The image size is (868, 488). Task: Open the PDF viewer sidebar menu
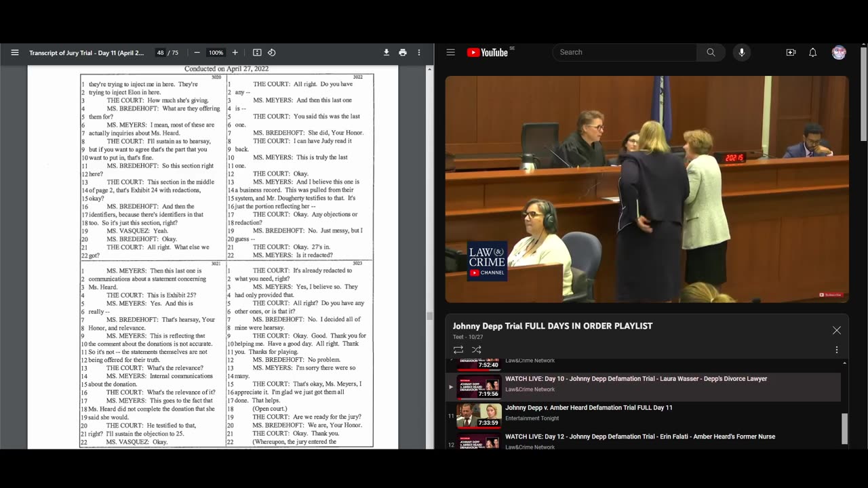[x=15, y=53]
